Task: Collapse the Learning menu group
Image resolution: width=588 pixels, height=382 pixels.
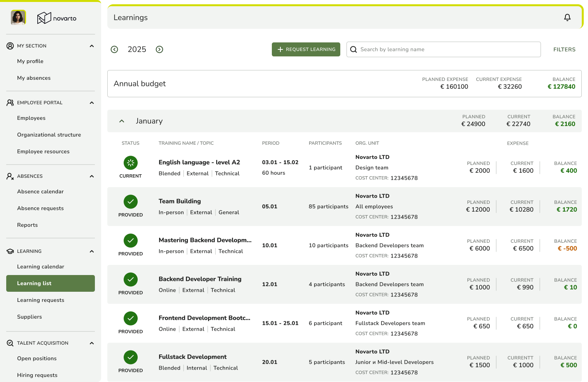Action: (x=92, y=251)
